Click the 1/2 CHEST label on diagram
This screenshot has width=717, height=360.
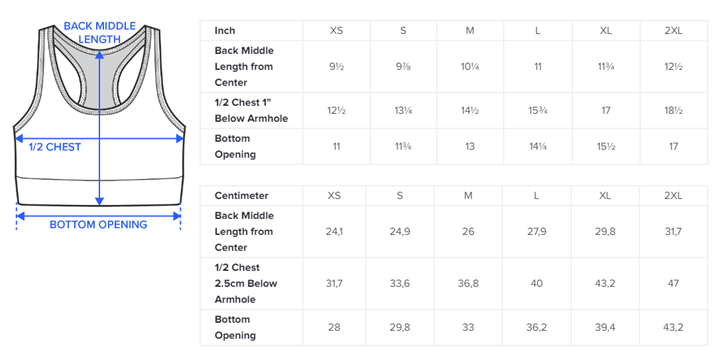pyautogui.click(x=55, y=147)
